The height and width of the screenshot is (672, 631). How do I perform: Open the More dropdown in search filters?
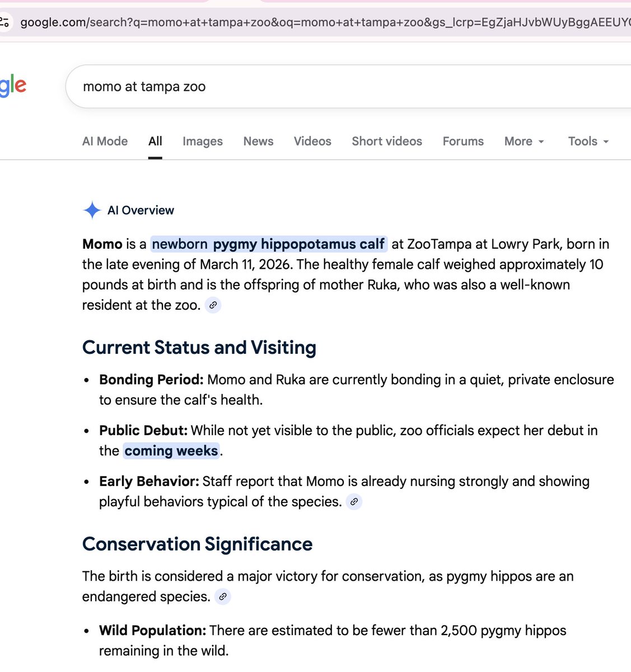(524, 142)
